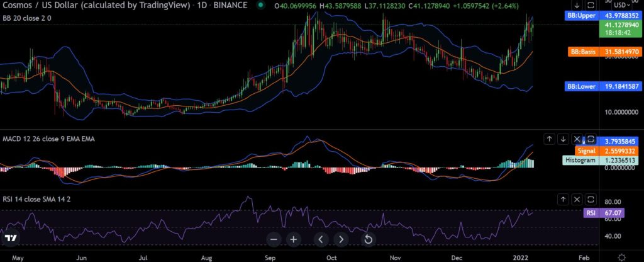
Task: Click the May label on time axis
Action: click(x=17, y=258)
